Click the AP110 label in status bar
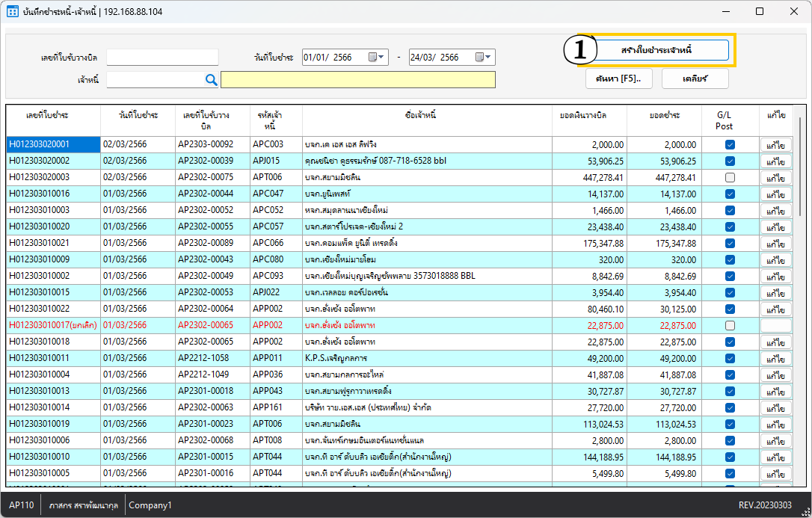The height and width of the screenshot is (518, 812). point(21,505)
